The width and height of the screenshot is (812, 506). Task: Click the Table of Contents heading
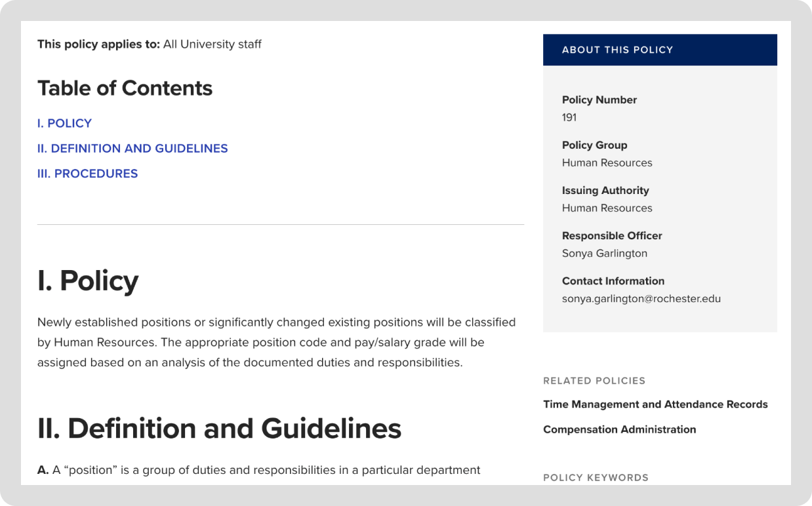[125, 88]
